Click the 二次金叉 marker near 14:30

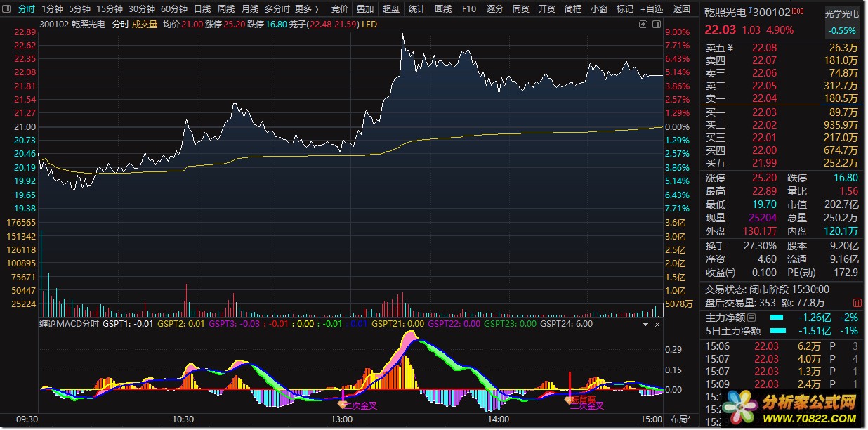pos(586,405)
